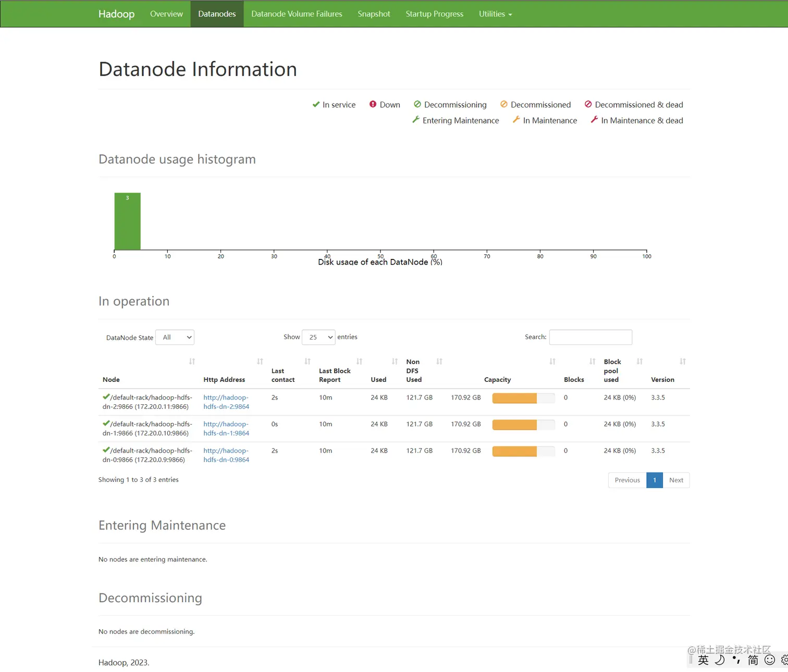Click the 'No nodes are entering maintenance.' text
Viewport: 788px width, 672px height.
pos(153,559)
